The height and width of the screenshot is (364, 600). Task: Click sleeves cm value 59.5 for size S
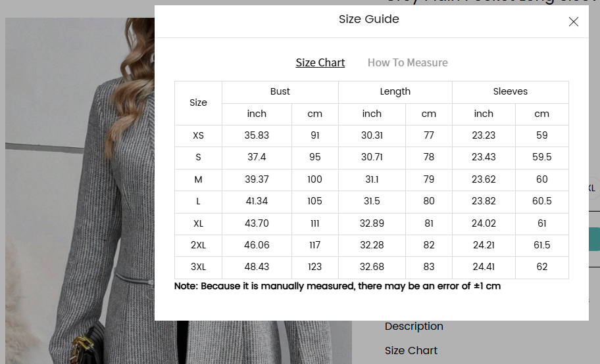coord(541,158)
